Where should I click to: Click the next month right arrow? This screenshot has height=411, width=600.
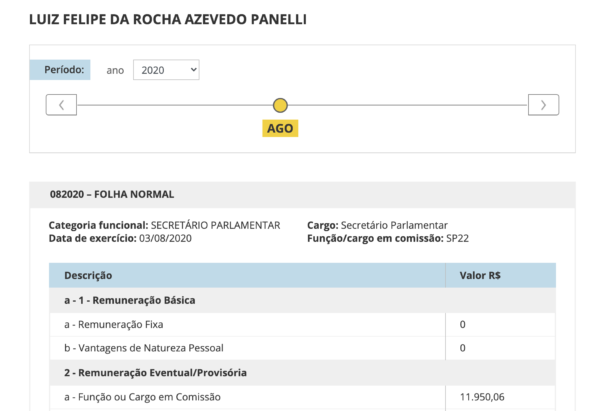pyautogui.click(x=543, y=105)
